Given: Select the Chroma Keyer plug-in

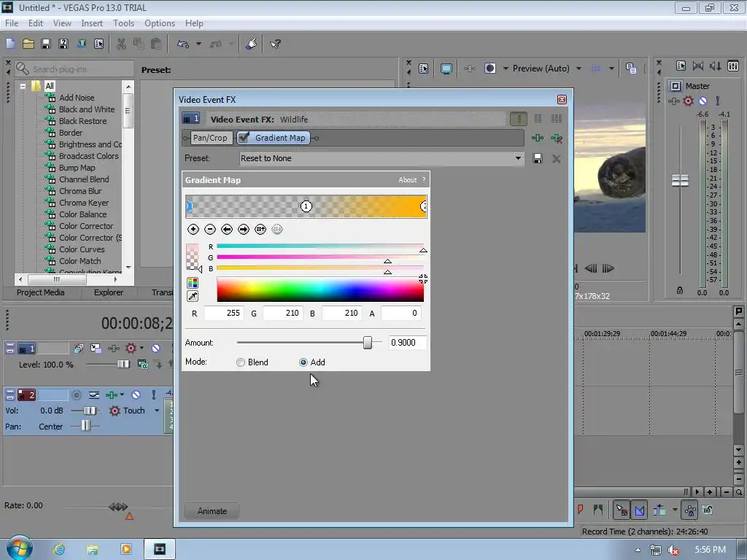Looking at the screenshot, I should (83, 203).
